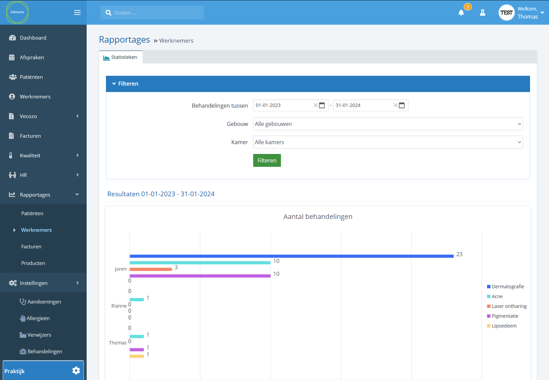Open Verwijzers settings

[x=39, y=335]
